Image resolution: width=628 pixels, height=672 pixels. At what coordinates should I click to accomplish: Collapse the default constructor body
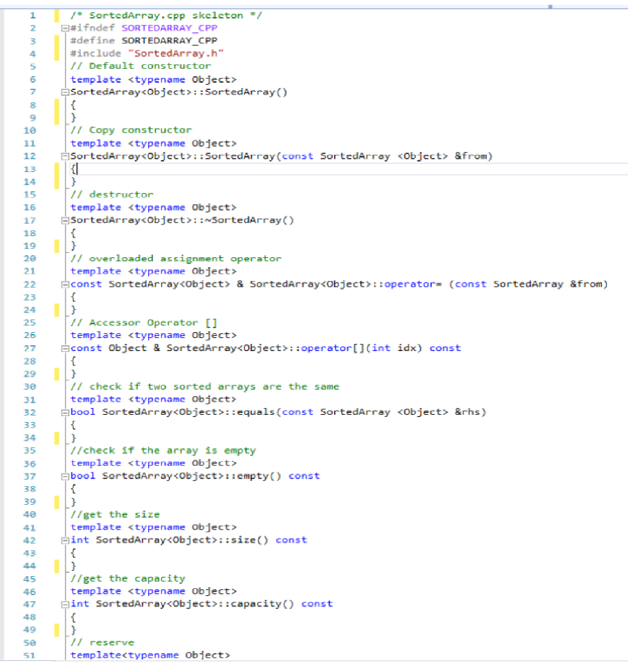[x=64, y=92]
